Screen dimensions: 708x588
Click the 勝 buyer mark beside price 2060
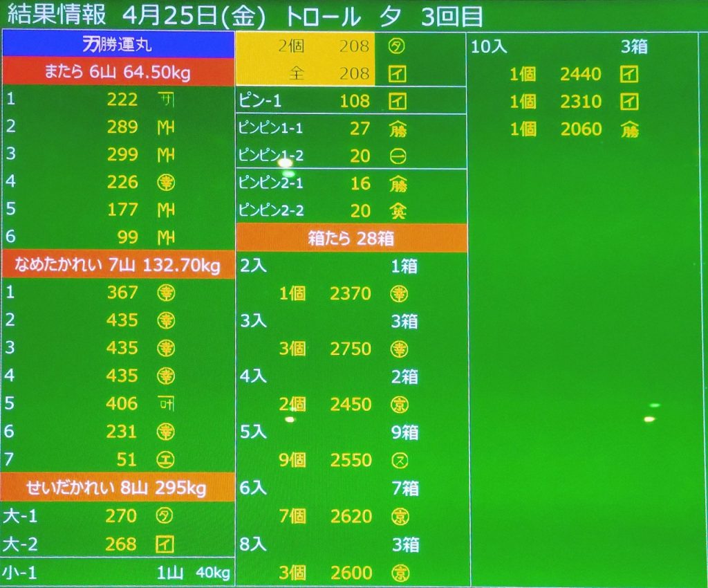pyautogui.click(x=629, y=129)
